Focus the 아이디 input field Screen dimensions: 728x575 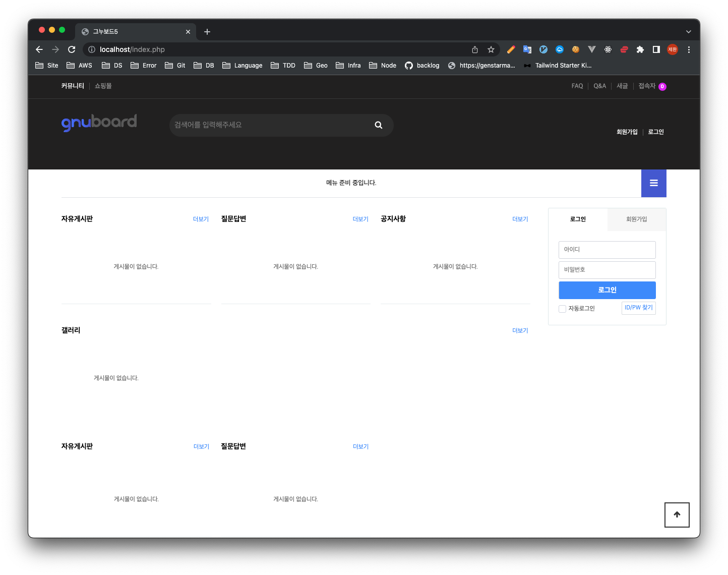tap(607, 250)
